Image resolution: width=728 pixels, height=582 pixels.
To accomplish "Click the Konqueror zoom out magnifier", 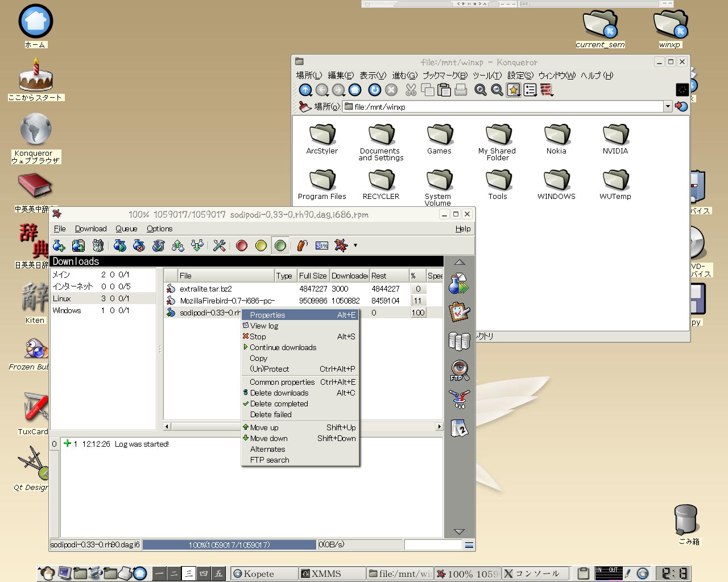I will click(x=497, y=90).
